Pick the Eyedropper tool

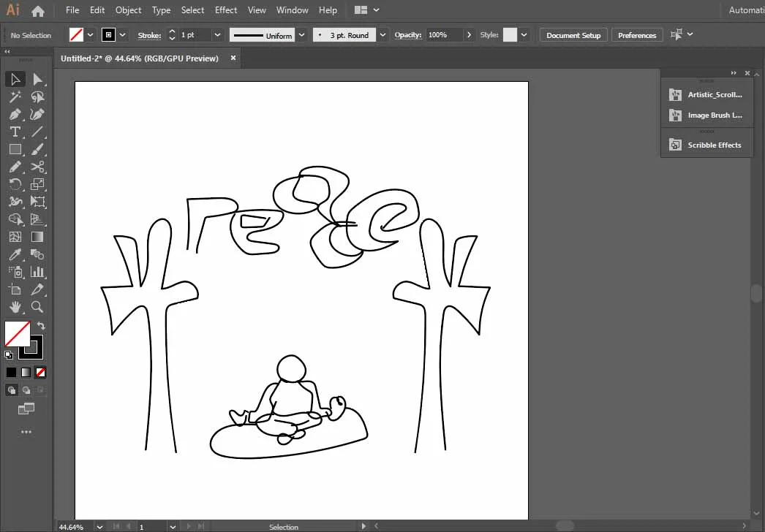[x=15, y=254]
